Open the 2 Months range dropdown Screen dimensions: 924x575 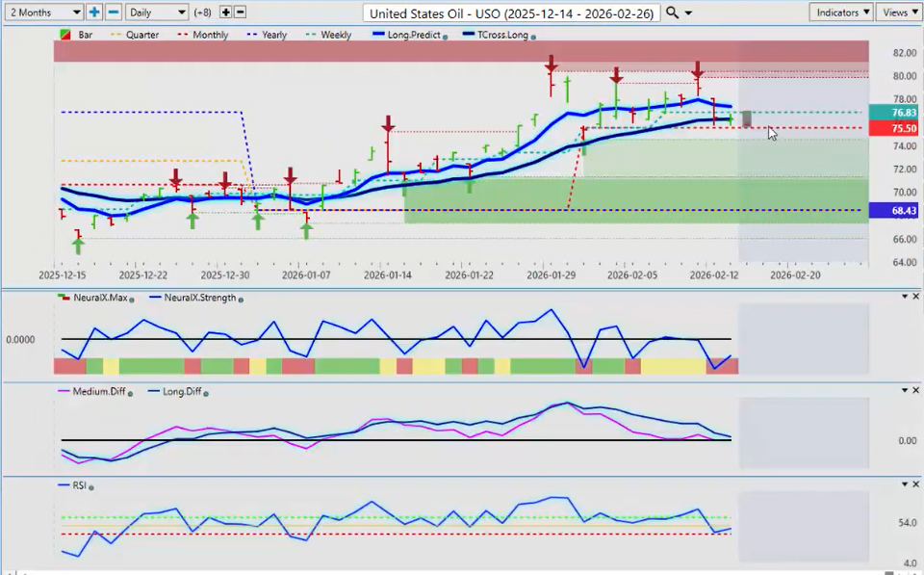tap(43, 13)
